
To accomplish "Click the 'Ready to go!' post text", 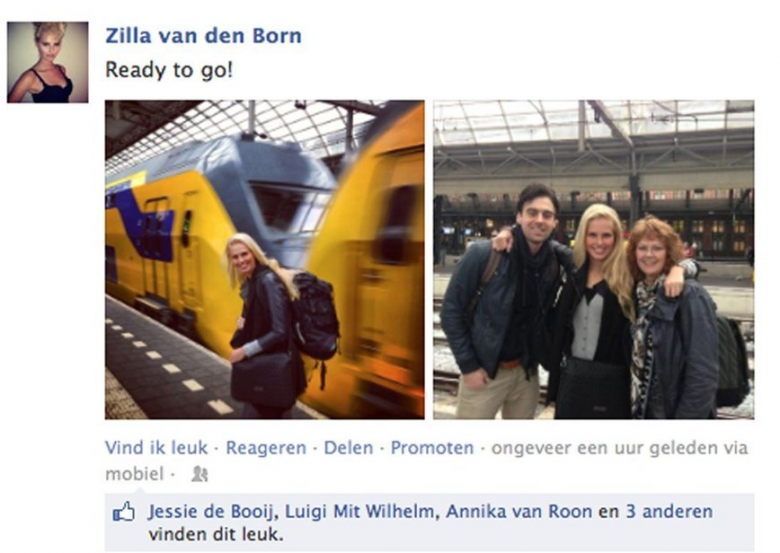I will point(169,70).
